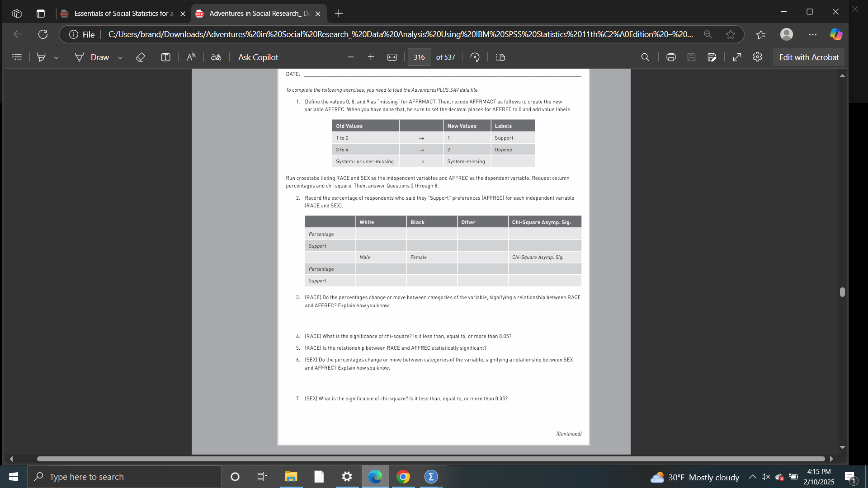Screen dimensions: 868x488
Task: Open a new browser tab
Action: (x=339, y=14)
